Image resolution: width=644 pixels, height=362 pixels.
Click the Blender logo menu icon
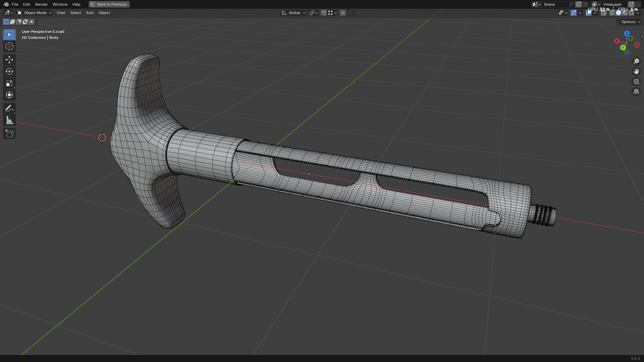(x=6, y=4)
